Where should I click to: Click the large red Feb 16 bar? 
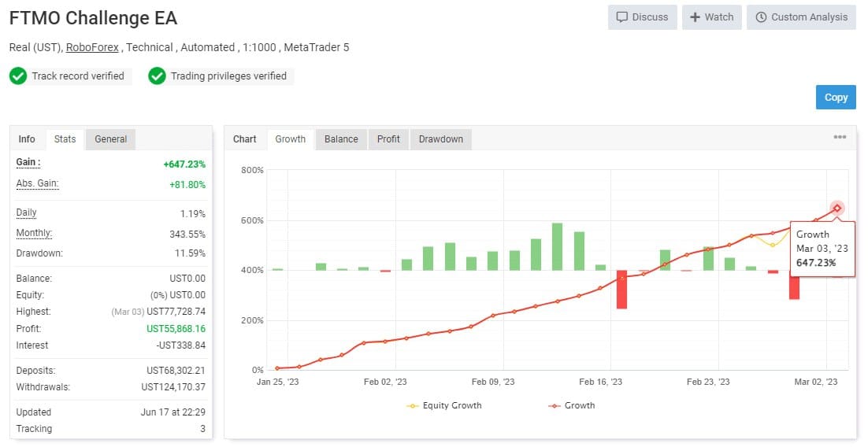[x=621, y=290]
